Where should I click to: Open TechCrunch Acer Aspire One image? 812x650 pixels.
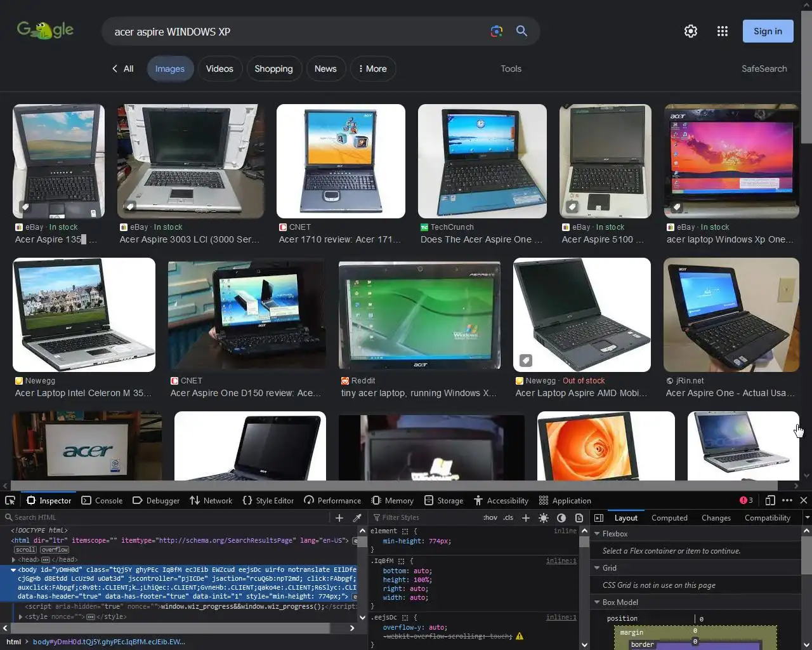(x=482, y=161)
